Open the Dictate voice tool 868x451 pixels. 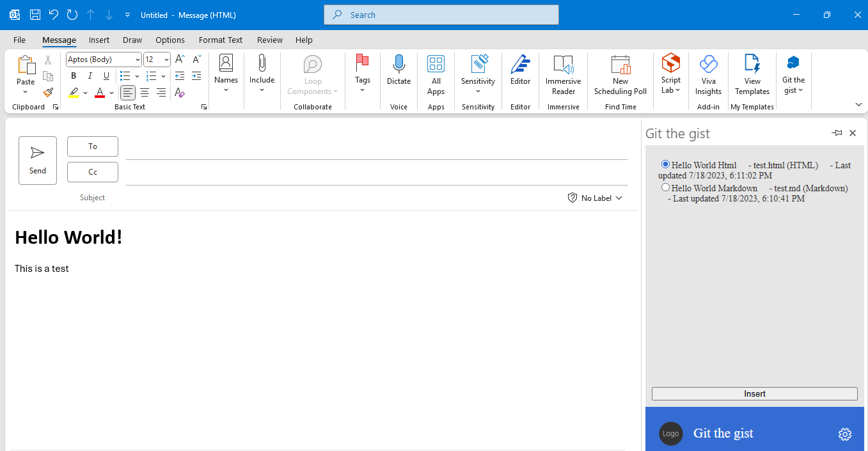coord(398,72)
